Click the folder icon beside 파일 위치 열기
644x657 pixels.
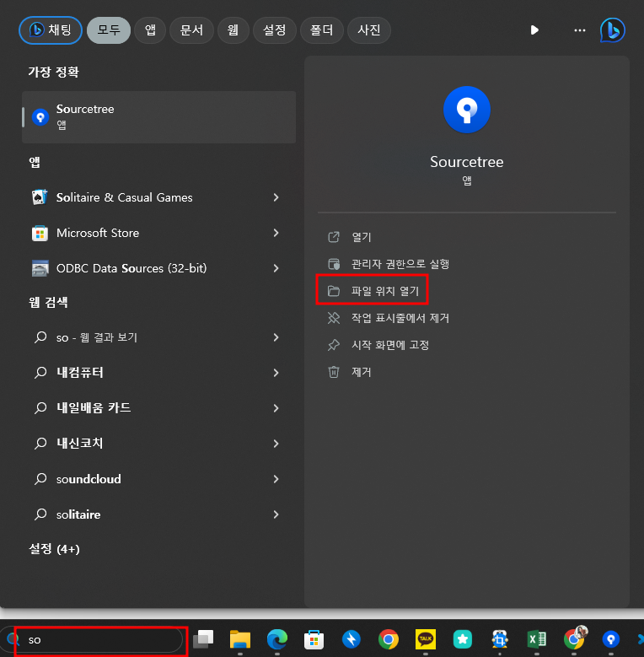click(333, 291)
